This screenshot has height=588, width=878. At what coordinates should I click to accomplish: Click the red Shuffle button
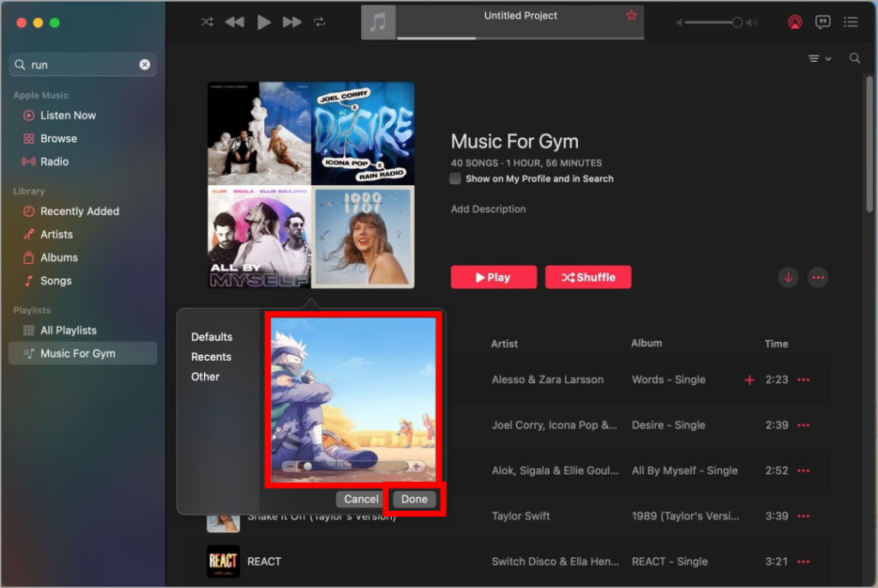pos(588,277)
